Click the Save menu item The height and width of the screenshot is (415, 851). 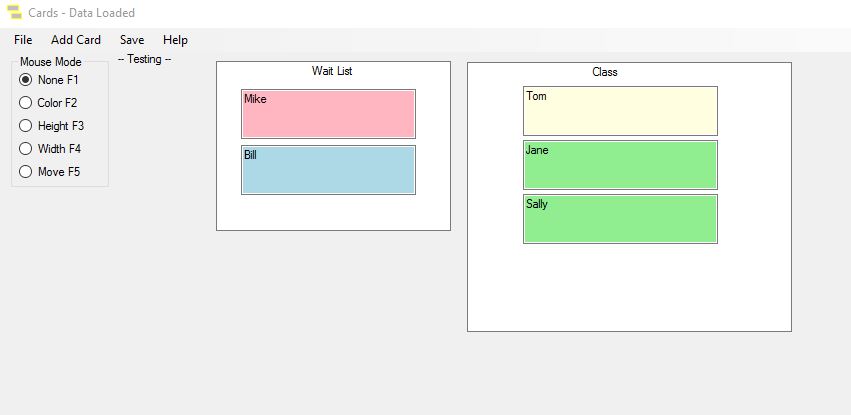tap(132, 40)
